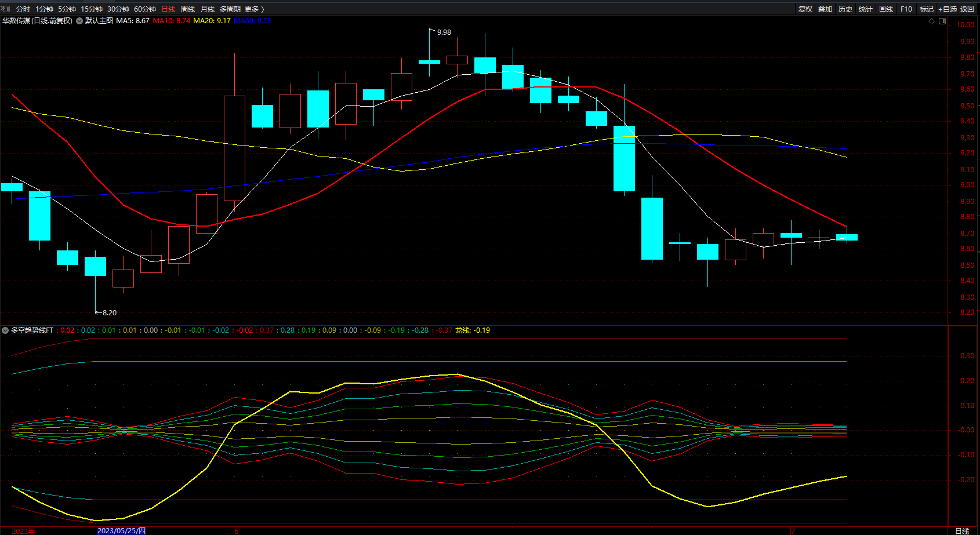Expand the 默认主图 main chart indicator dropdown
This screenshot has height=535, width=980.
79,21
